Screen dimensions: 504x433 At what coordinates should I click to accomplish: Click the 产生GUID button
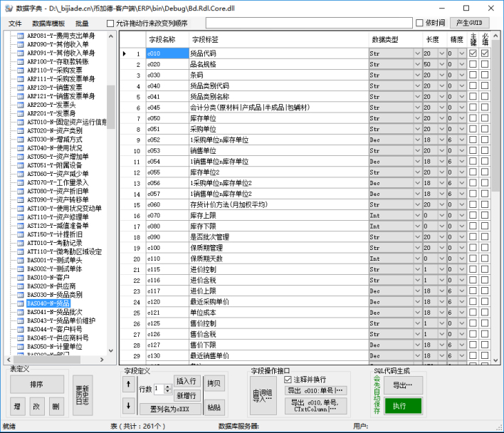click(x=469, y=23)
